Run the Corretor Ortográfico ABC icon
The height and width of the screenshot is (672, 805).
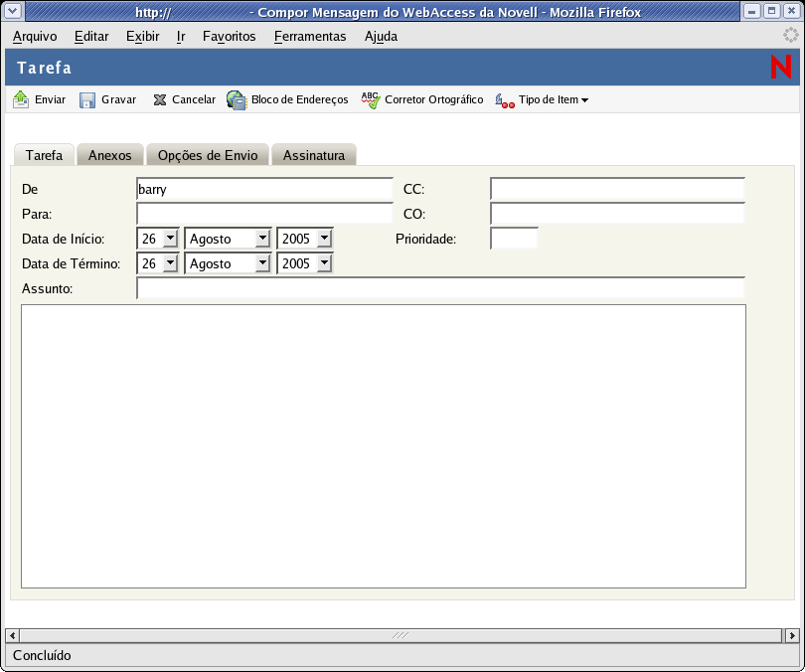click(370, 100)
